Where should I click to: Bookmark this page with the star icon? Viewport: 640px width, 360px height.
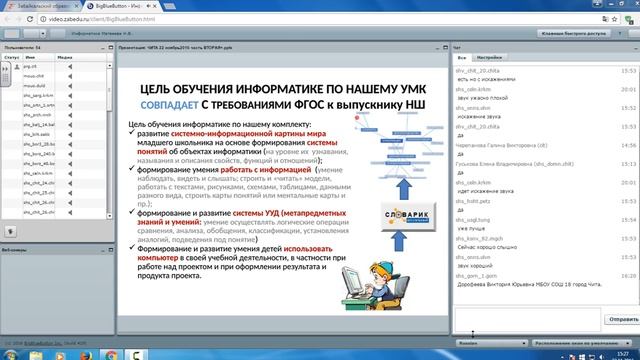pos(614,19)
